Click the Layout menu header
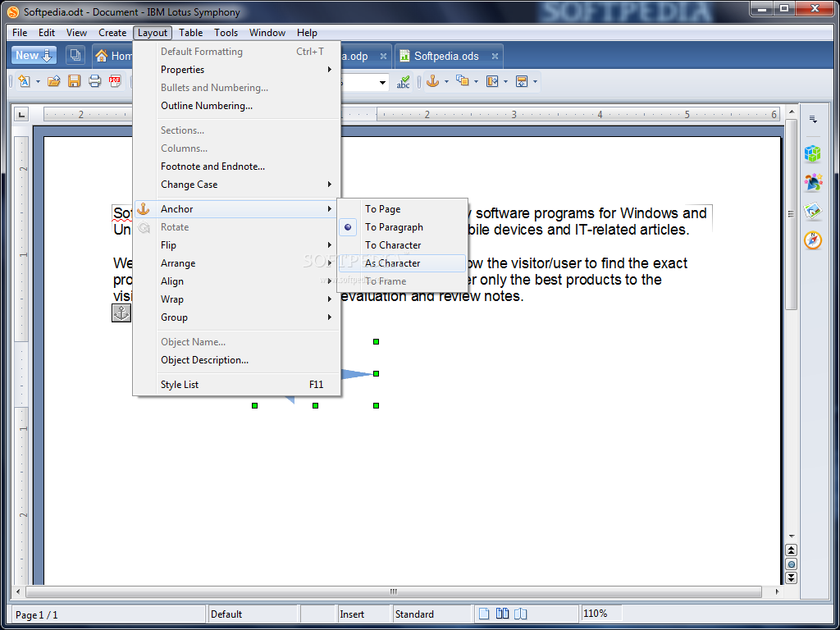Screen dimensions: 840x630 click(153, 33)
